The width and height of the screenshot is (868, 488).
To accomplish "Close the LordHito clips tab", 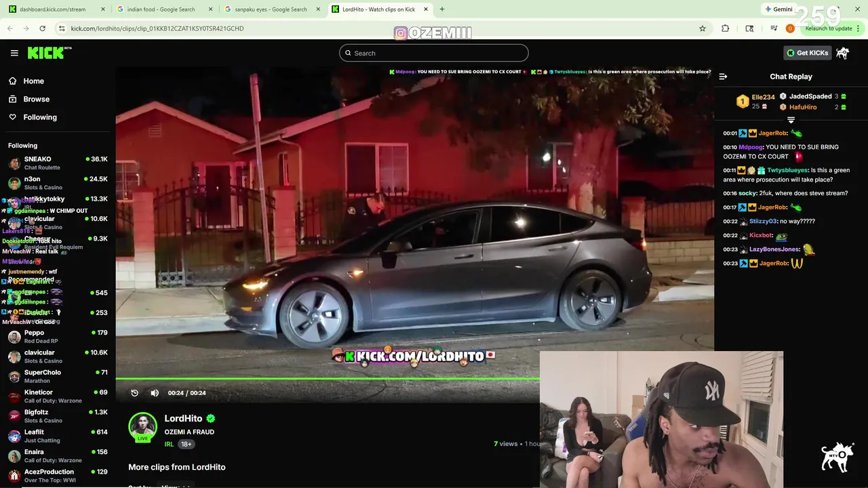I will (426, 9).
